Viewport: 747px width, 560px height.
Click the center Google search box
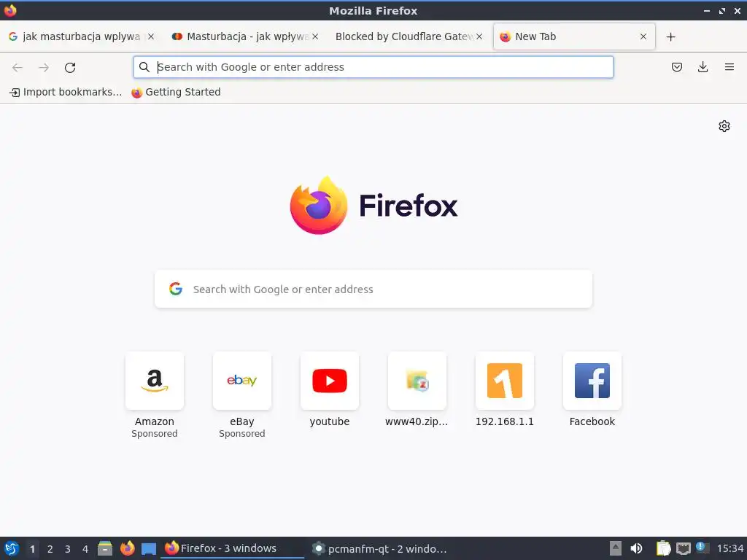click(373, 289)
